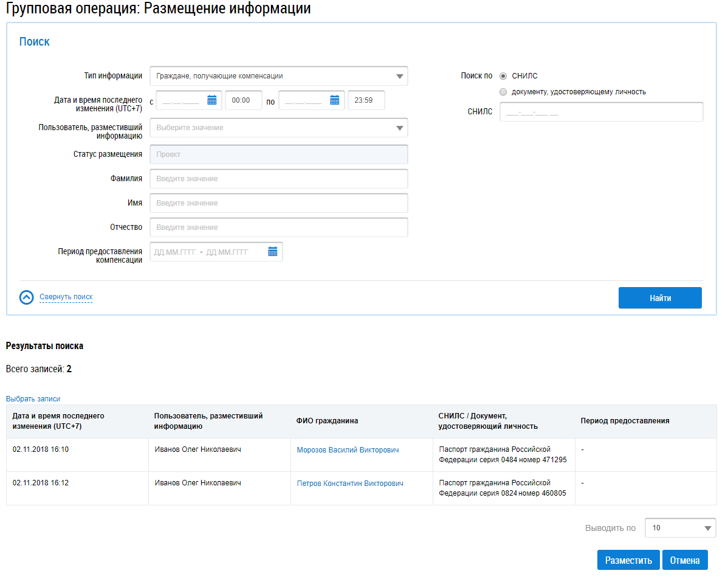The image size is (728, 579).
Task: Select the СНИЛС search radio button
Action: click(503, 76)
